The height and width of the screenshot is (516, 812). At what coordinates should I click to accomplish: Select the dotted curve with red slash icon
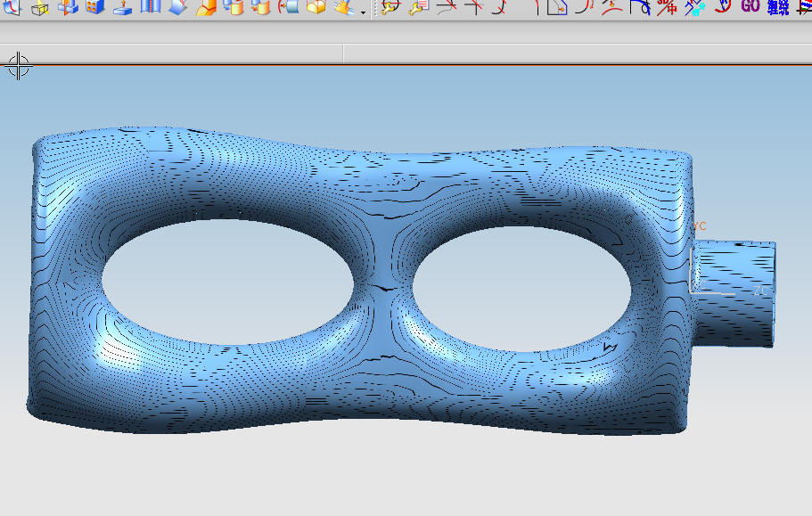coord(447,7)
